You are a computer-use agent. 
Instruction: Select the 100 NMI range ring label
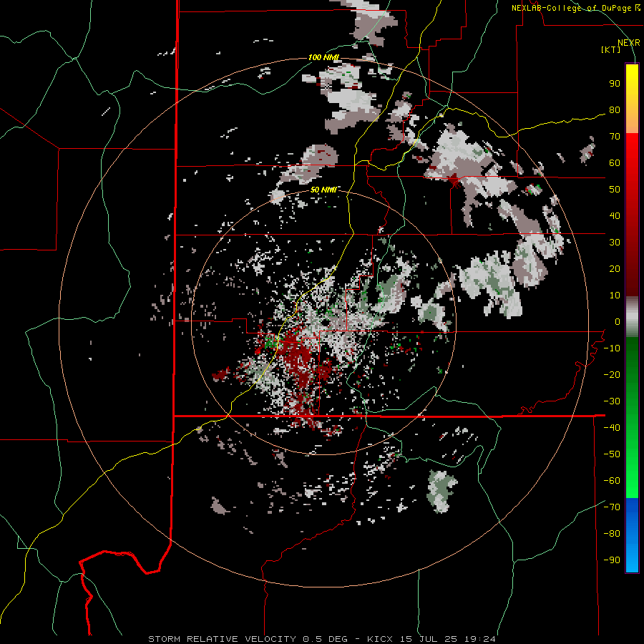tap(324, 57)
